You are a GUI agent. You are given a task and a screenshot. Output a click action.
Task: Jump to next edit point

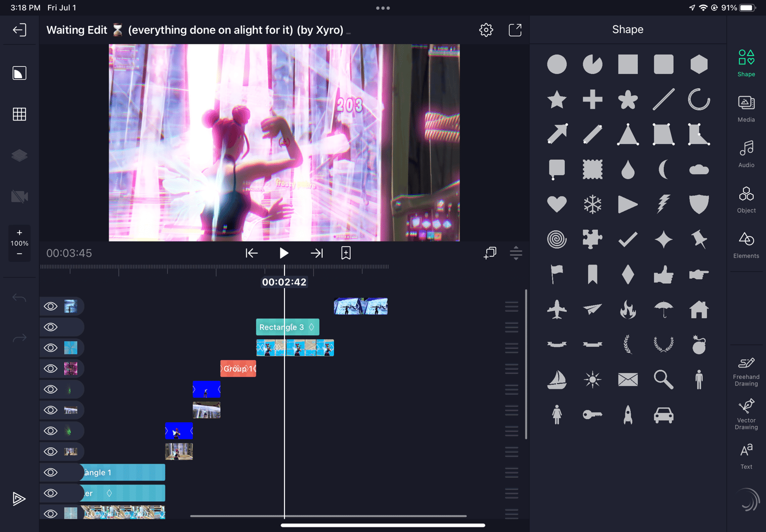pos(317,253)
